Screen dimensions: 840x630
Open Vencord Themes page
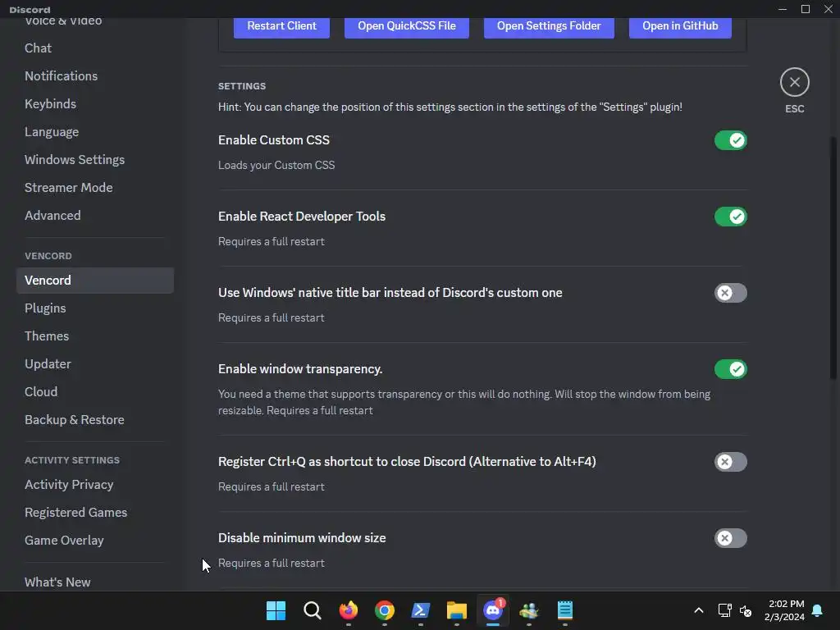(95, 336)
